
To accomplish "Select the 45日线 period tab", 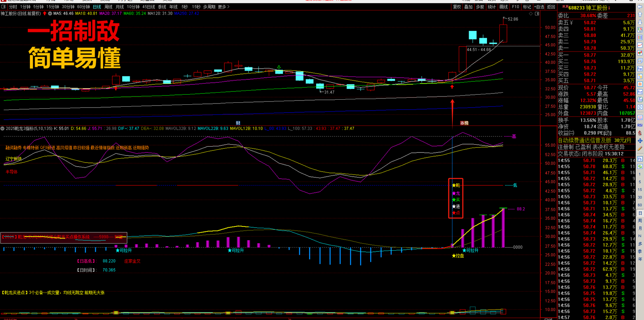I will pyautogui.click(x=149, y=7).
